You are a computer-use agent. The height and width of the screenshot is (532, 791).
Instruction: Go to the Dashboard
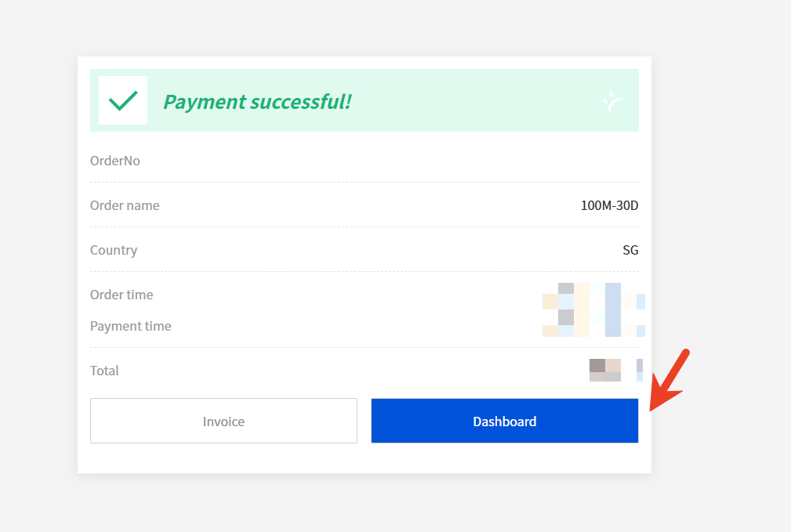click(x=504, y=422)
